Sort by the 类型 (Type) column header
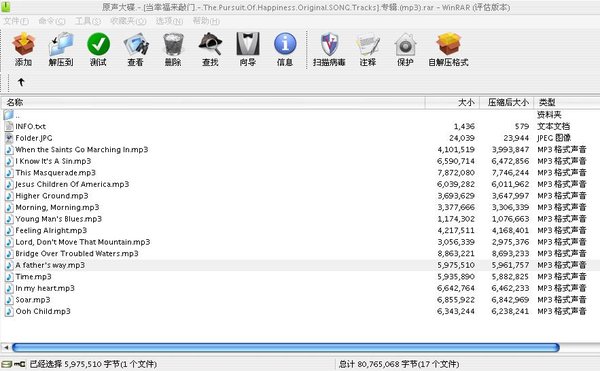The width and height of the screenshot is (600, 371). click(x=567, y=103)
